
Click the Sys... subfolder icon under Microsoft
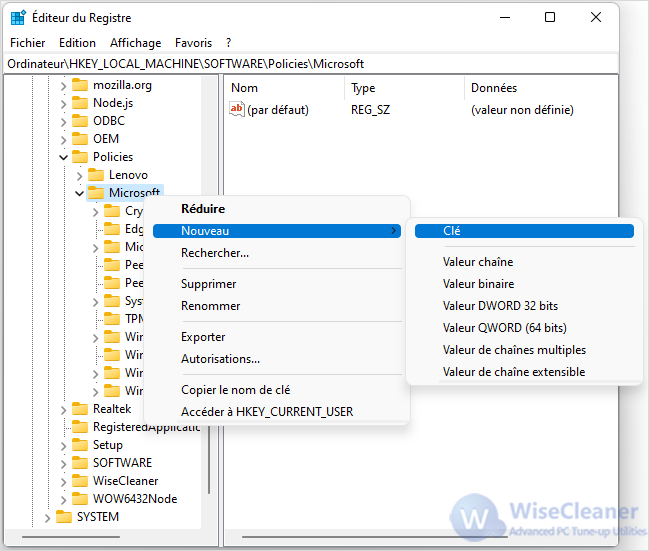(112, 301)
